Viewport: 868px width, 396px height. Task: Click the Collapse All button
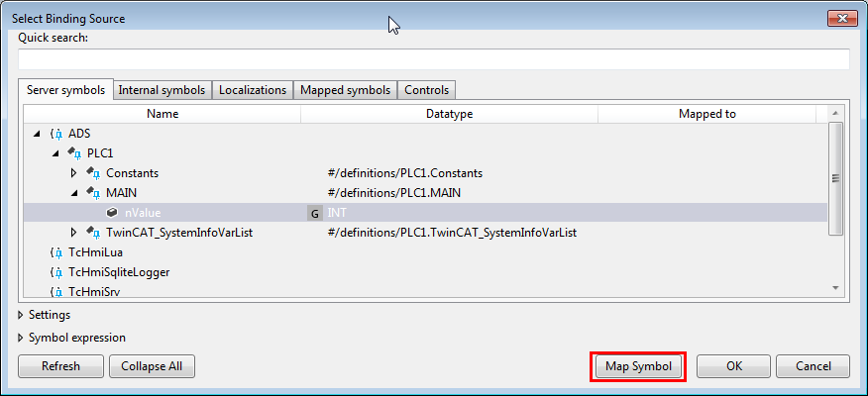152,366
